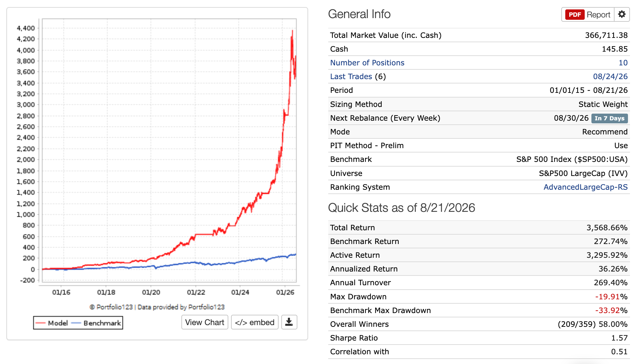Image resolution: width=635 pixels, height=364 pixels.
Task: Click the In 7 Days badge
Action: [x=610, y=118]
